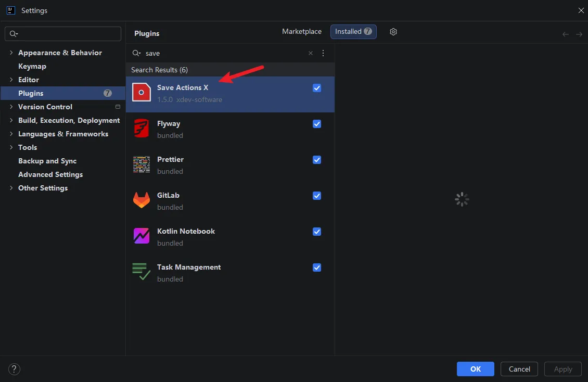Clear the plugin search text
Image resolution: width=588 pixels, height=382 pixels.
click(x=311, y=53)
